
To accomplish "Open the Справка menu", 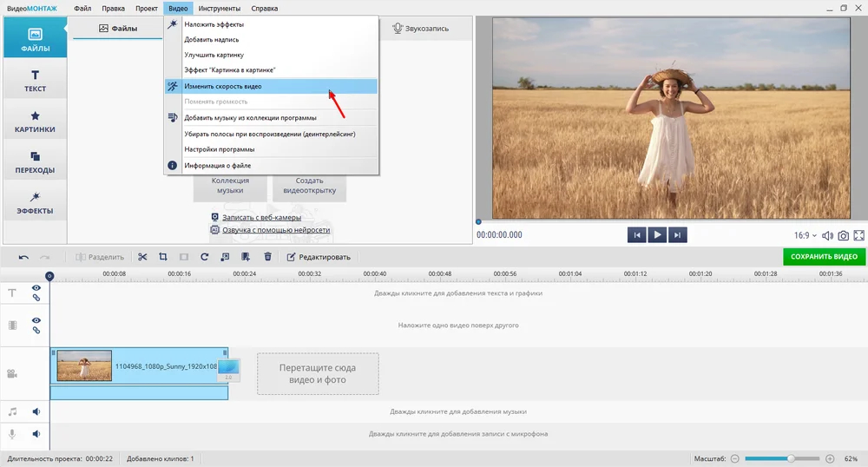I will coord(264,9).
